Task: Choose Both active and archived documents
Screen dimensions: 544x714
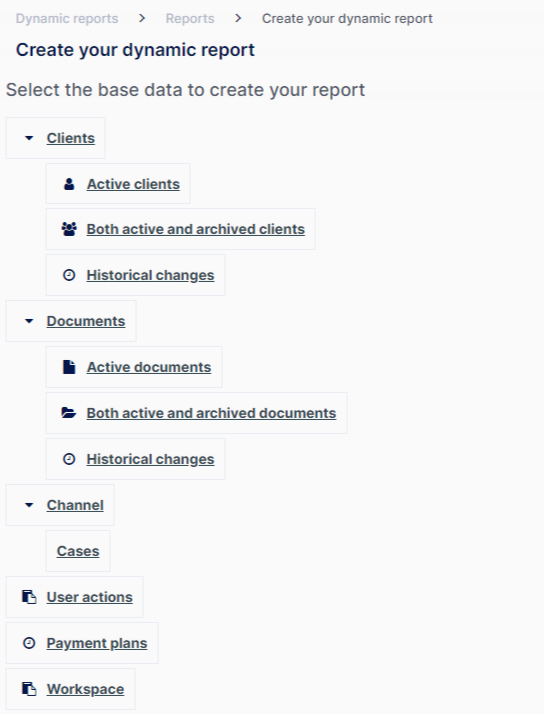Action: coord(211,413)
